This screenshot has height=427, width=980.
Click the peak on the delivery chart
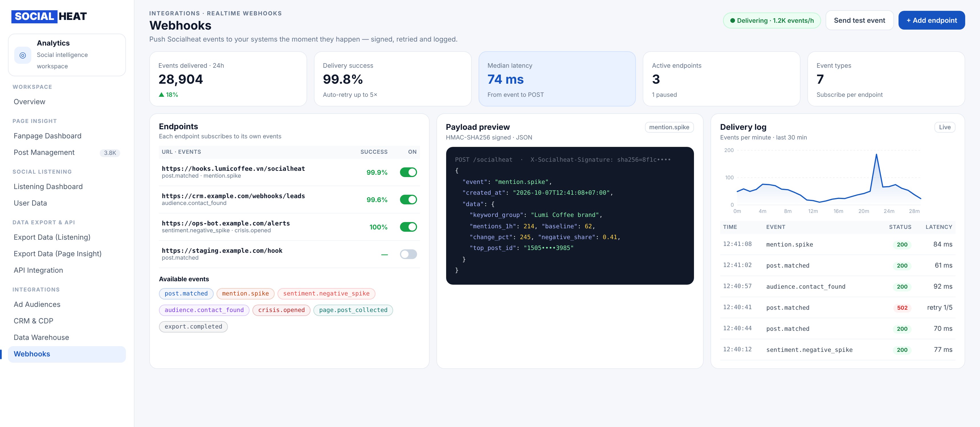pyautogui.click(x=876, y=155)
